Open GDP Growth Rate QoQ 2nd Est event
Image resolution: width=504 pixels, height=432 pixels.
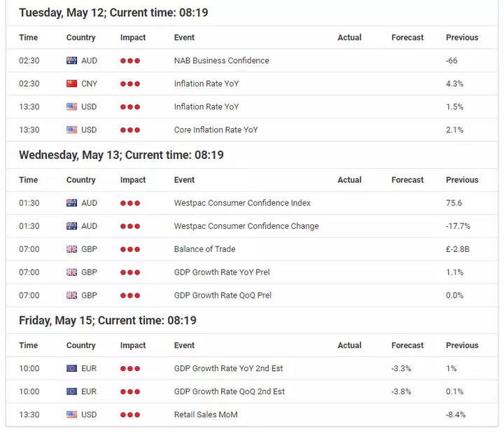[229, 391]
